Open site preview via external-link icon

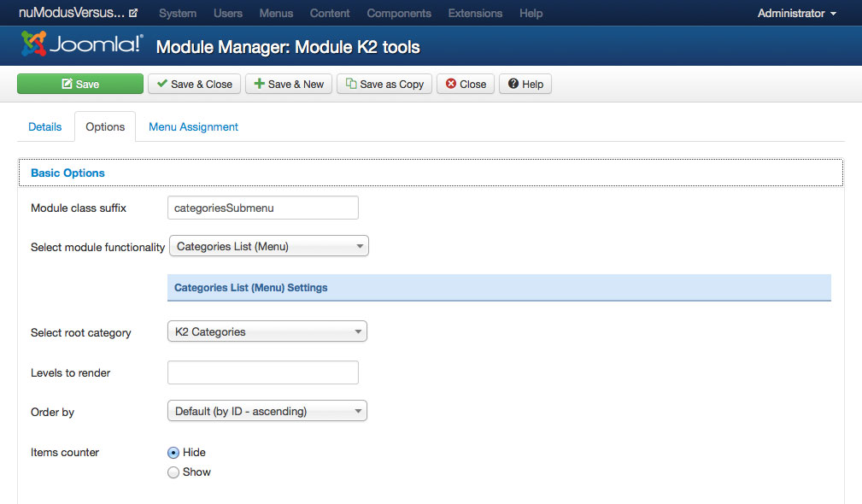coord(132,13)
